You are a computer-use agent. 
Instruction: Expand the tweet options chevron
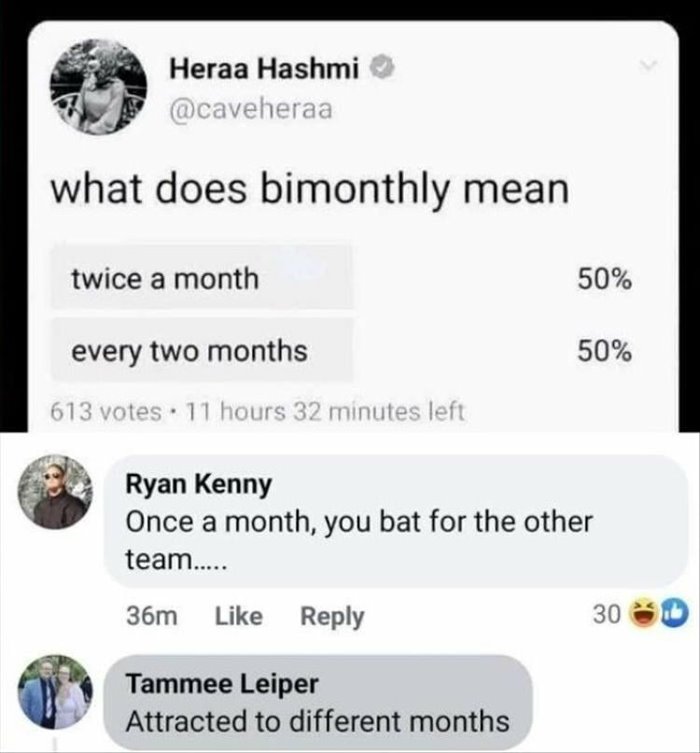(x=650, y=64)
